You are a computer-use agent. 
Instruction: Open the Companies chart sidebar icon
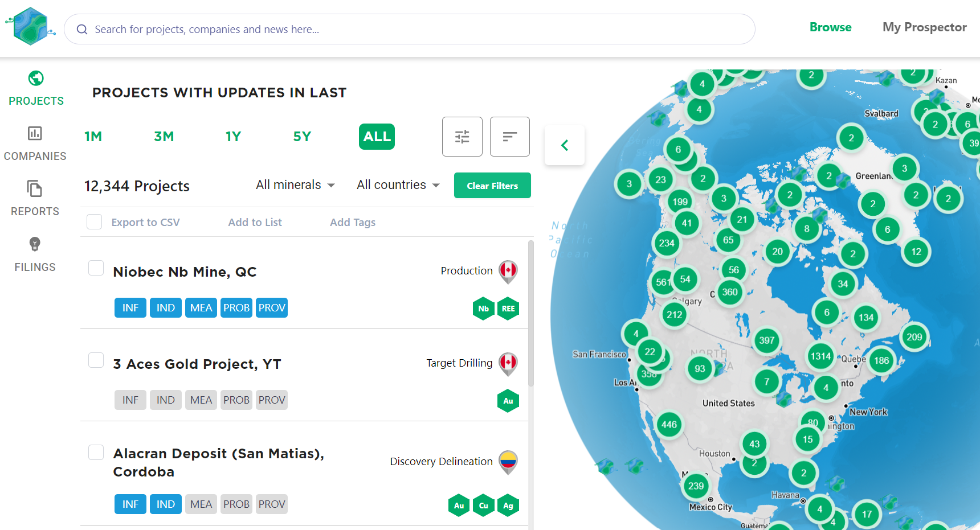(x=35, y=133)
